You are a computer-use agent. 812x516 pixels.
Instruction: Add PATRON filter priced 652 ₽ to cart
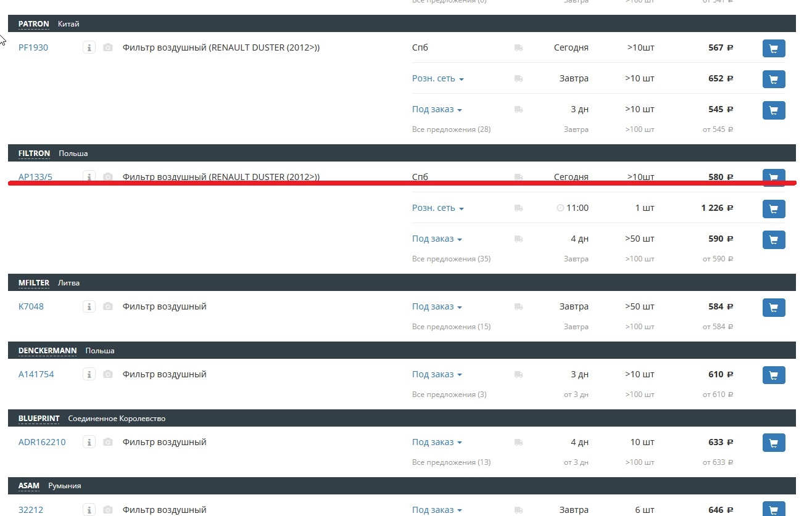(x=774, y=79)
